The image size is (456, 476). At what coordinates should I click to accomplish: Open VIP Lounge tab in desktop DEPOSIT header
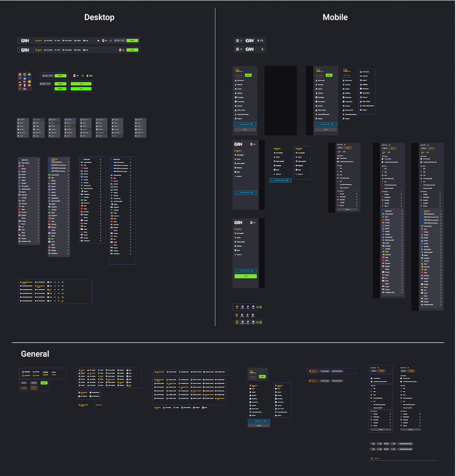click(48, 41)
